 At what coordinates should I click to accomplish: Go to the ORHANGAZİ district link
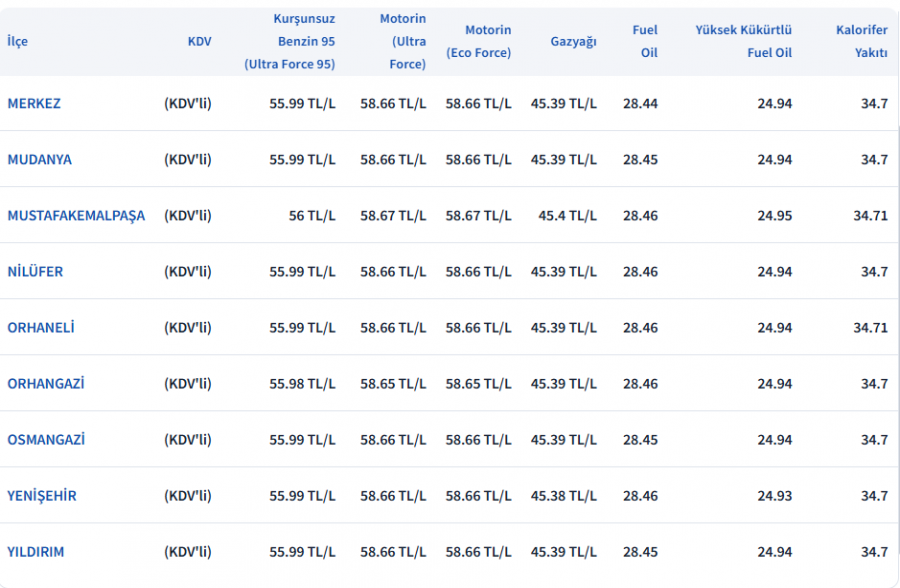tap(46, 383)
